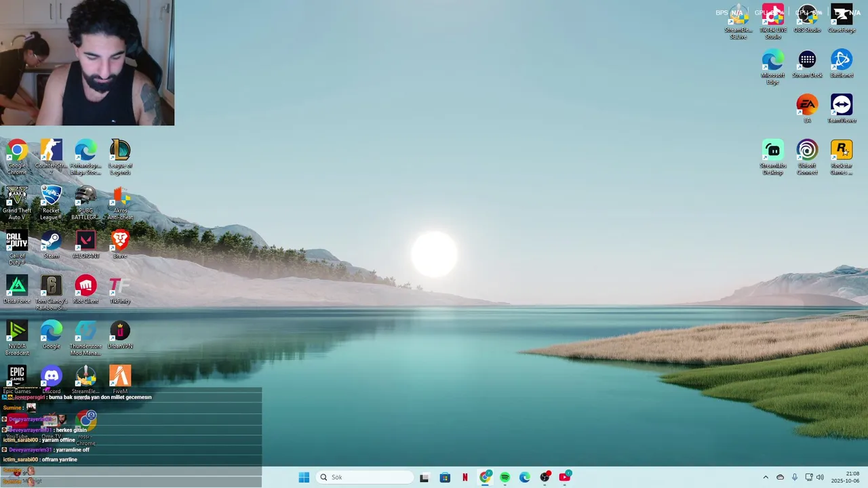This screenshot has height=488, width=868.
Task: Open Windows Start menu
Action: [304, 477]
